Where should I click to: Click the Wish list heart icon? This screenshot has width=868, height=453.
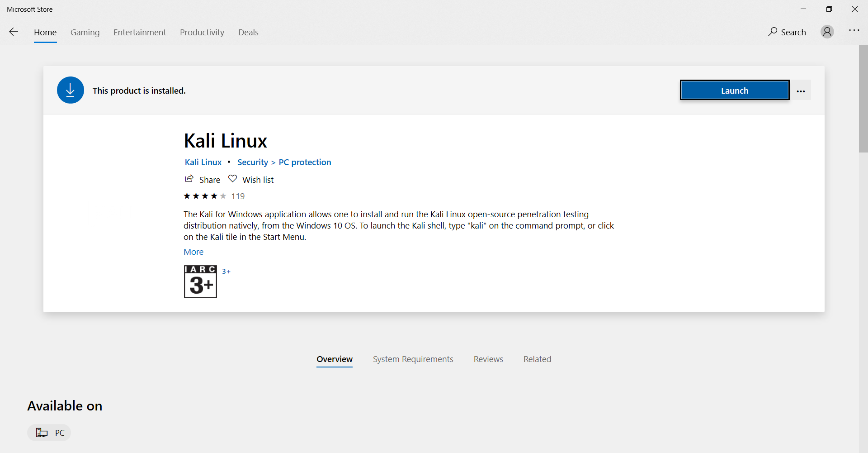click(x=232, y=179)
